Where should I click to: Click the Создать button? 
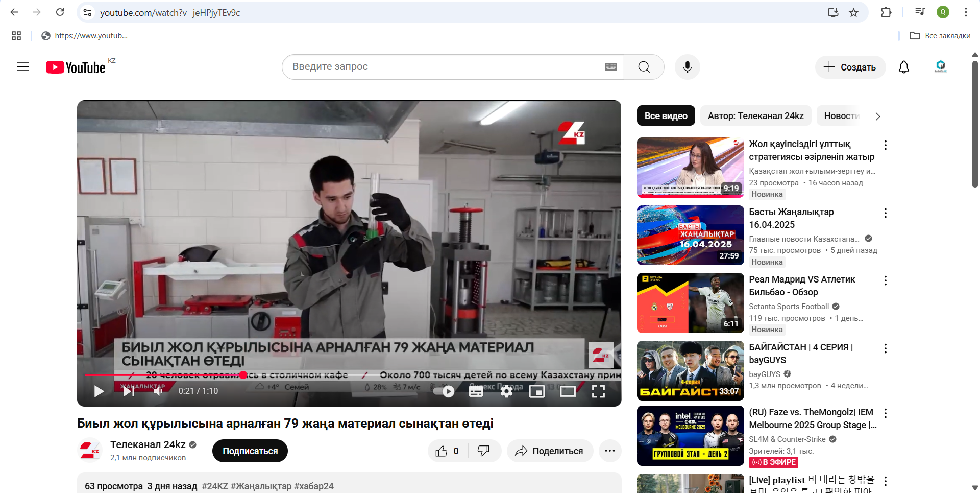pyautogui.click(x=850, y=67)
